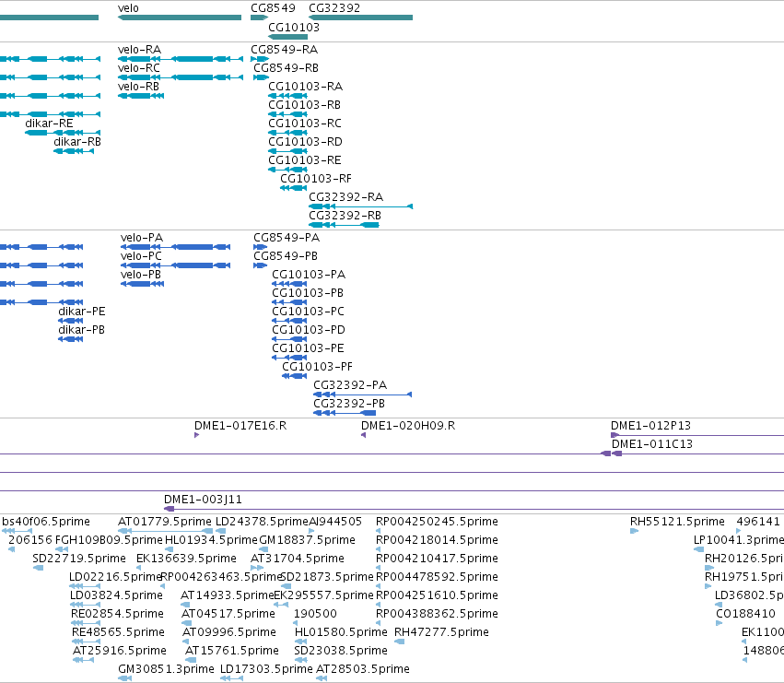Click EST AT28503.5prime
Screen dimensions: 784x683
[x=322, y=679]
